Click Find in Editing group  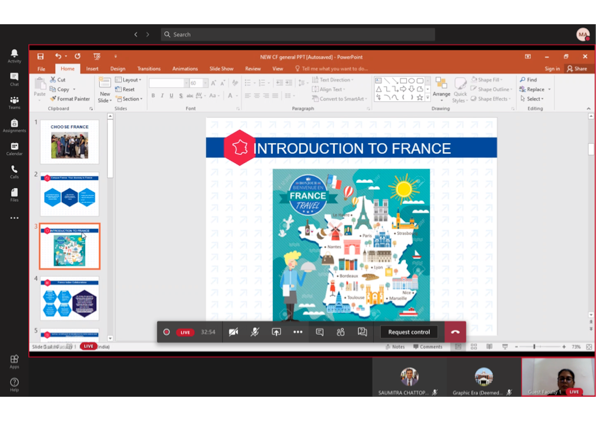click(528, 80)
